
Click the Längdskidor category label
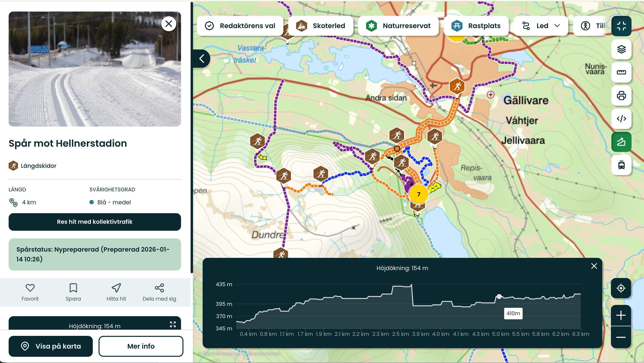pos(39,166)
